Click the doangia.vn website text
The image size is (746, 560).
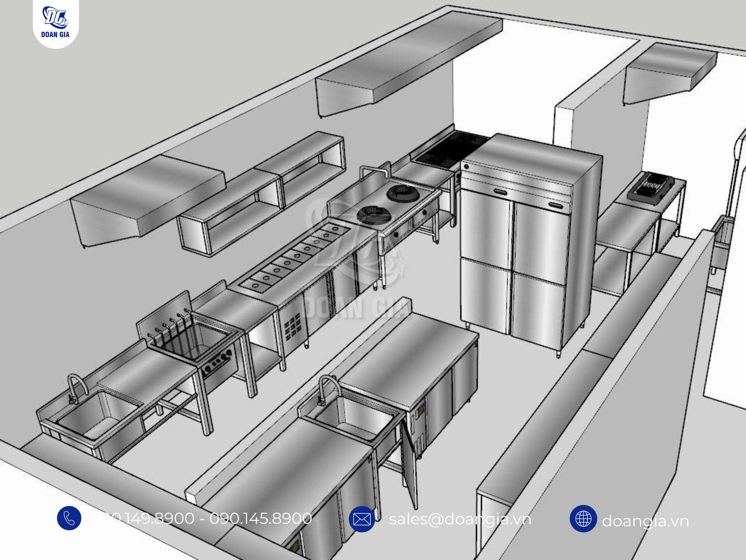point(645,521)
